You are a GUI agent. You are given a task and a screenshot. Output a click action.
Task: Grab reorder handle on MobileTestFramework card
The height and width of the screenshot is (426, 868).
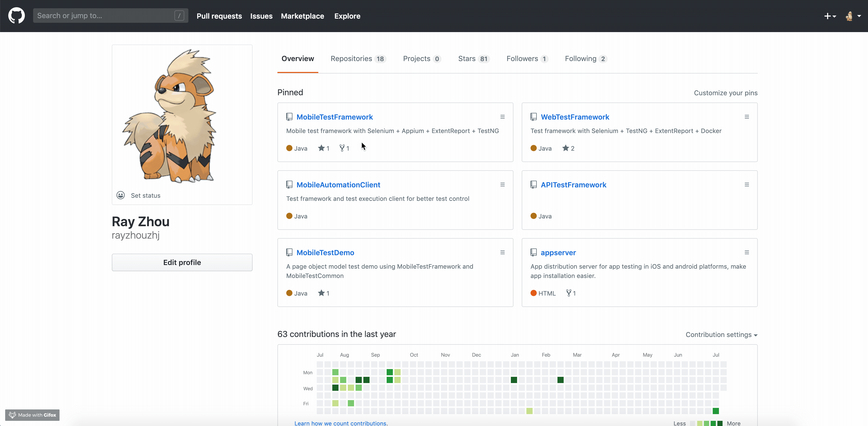(x=502, y=117)
